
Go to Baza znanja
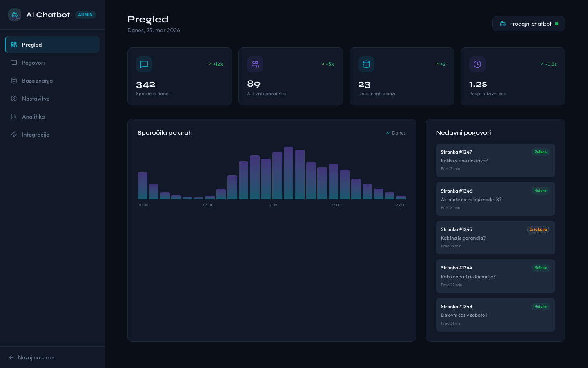[52, 81]
